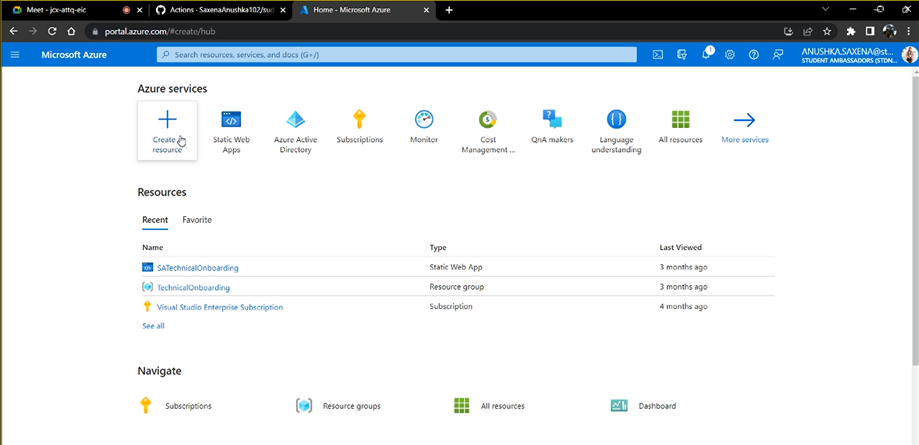Open SATechnicalOnboarding resource link
The width and height of the screenshot is (919, 445).
point(198,268)
